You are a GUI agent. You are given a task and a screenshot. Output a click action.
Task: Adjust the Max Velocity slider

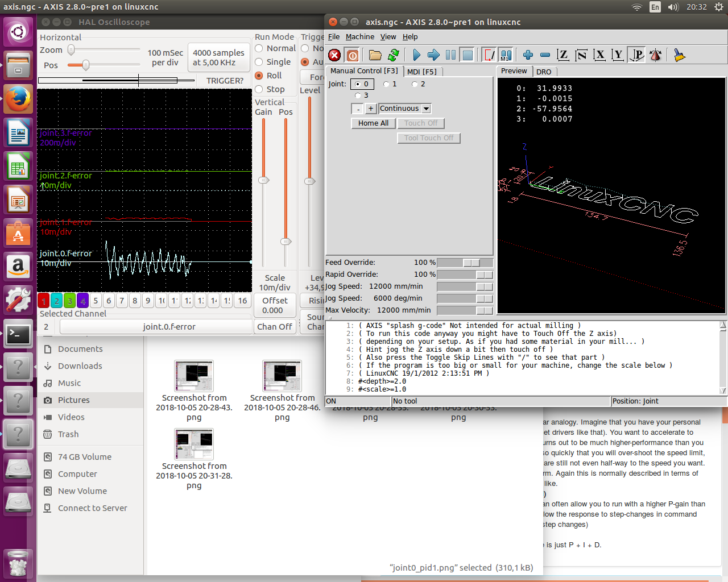click(465, 310)
